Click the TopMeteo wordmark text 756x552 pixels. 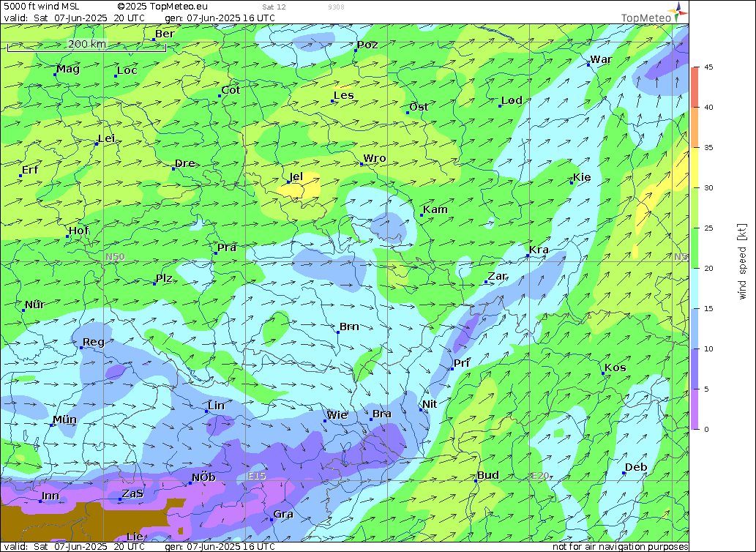[x=645, y=18]
